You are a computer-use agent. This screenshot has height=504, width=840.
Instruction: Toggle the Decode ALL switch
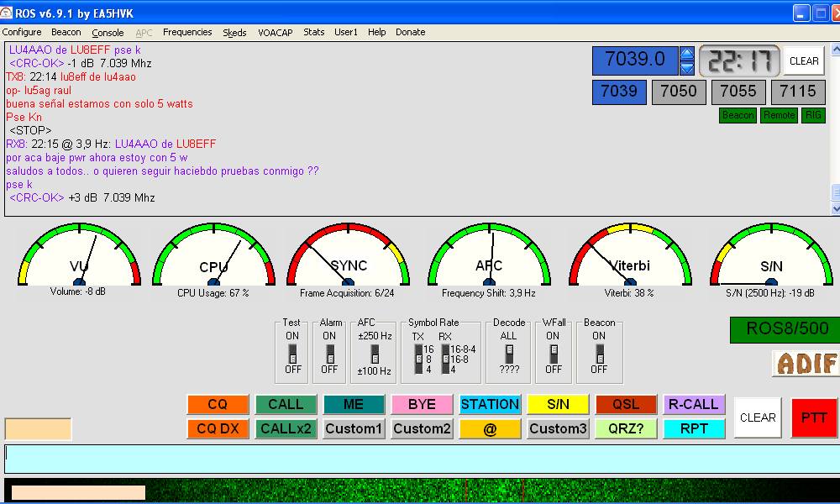point(509,354)
